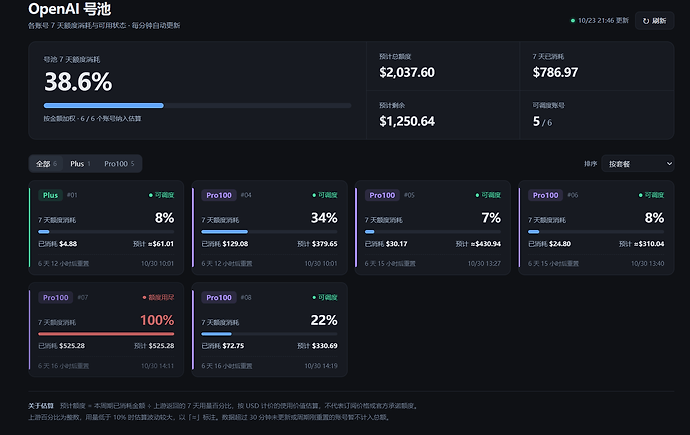Click the green update status dot beside 10/23 21:46
The width and height of the screenshot is (690, 435).
[x=573, y=21]
